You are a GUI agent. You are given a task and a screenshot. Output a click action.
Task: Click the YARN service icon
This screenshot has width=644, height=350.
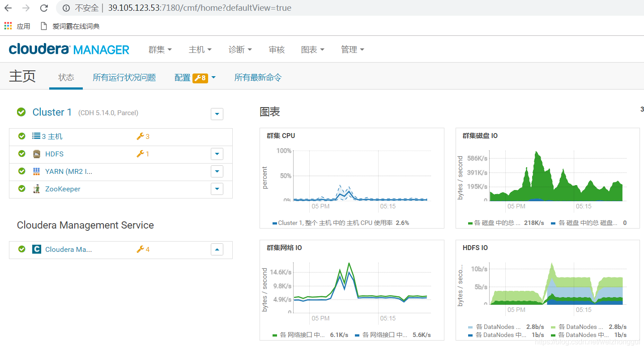(x=37, y=171)
